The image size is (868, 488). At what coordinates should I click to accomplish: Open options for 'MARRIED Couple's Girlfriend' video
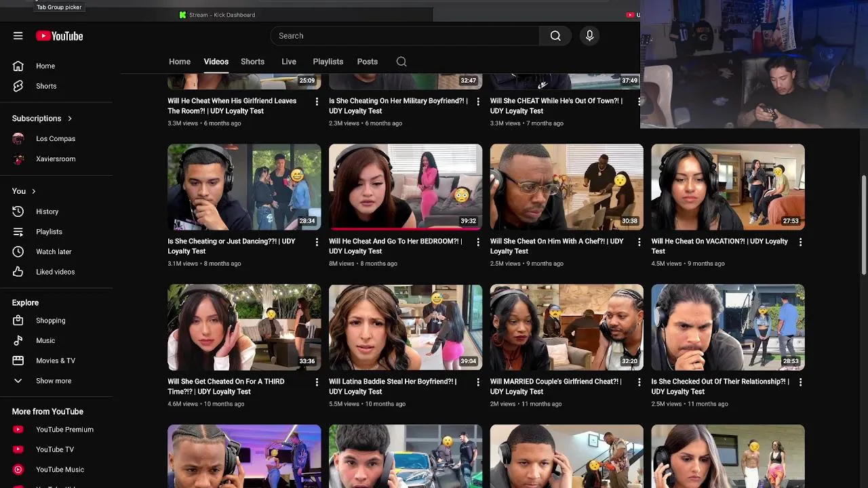(x=639, y=382)
